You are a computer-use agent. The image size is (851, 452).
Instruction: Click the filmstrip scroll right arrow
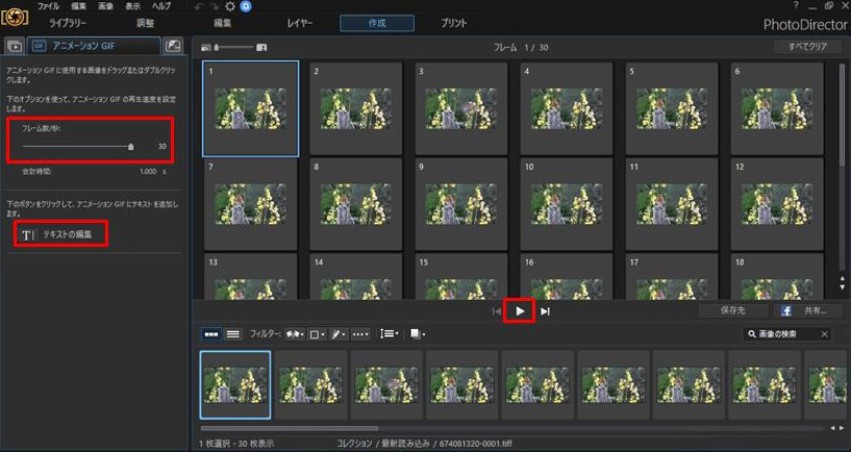tap(842, 428)
